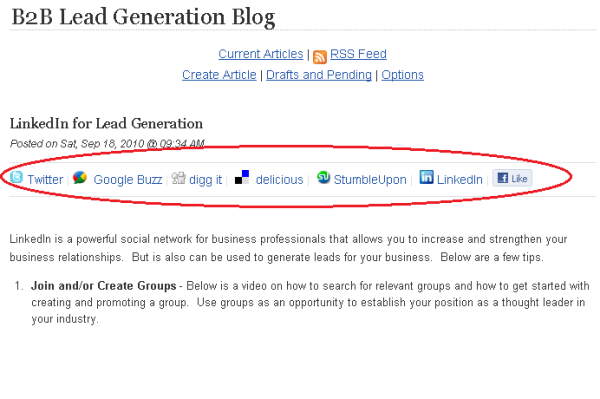Share via the LinkedIn text link
Screen dimensions: 600x399
(x=460, y=179)
